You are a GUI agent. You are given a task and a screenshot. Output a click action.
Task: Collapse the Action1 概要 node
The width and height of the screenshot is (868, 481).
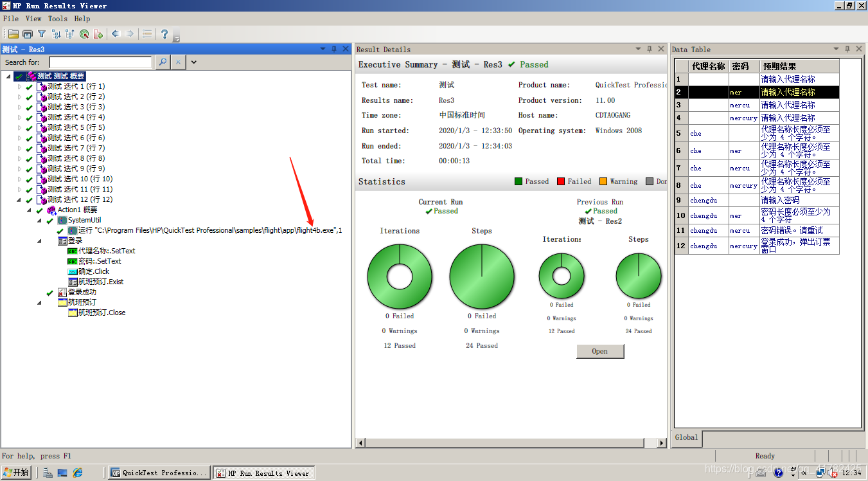[x=30, y=210]
